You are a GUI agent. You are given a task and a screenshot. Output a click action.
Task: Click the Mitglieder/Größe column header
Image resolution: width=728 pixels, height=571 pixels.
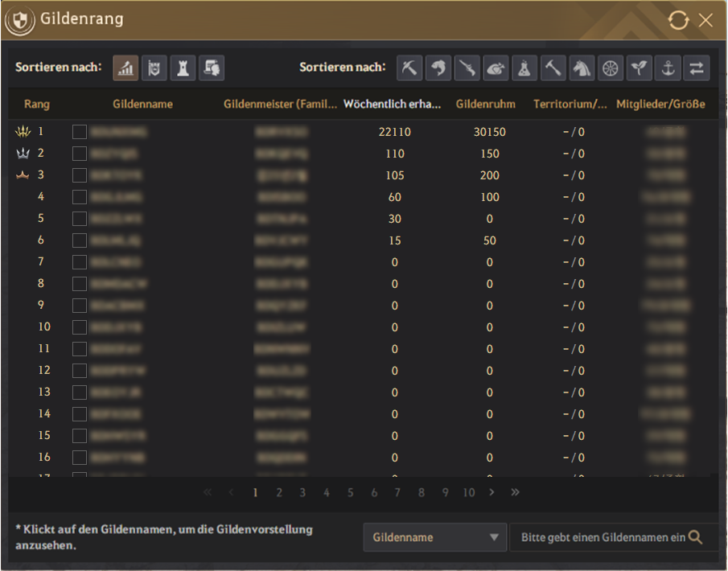pyautogui.click(x=660, y=104)
